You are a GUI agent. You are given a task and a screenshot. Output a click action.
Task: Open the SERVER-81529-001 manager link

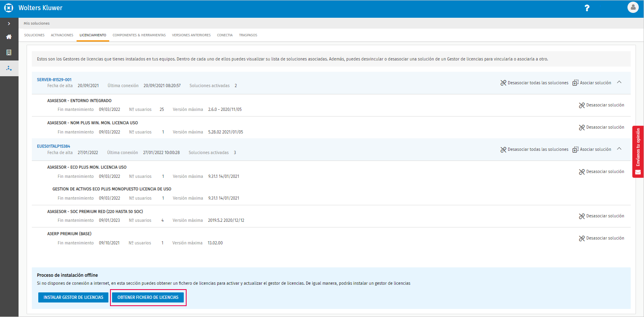54,79
